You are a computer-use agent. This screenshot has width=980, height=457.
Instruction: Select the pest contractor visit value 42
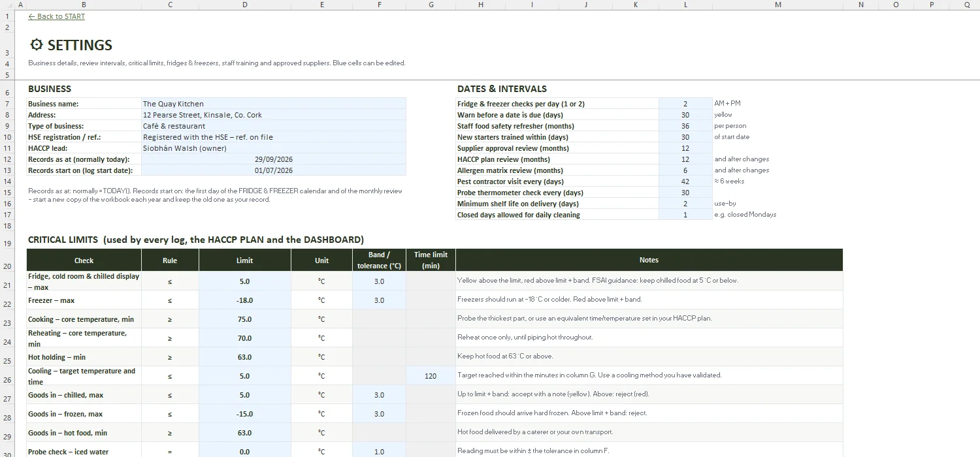click(685, 181)
